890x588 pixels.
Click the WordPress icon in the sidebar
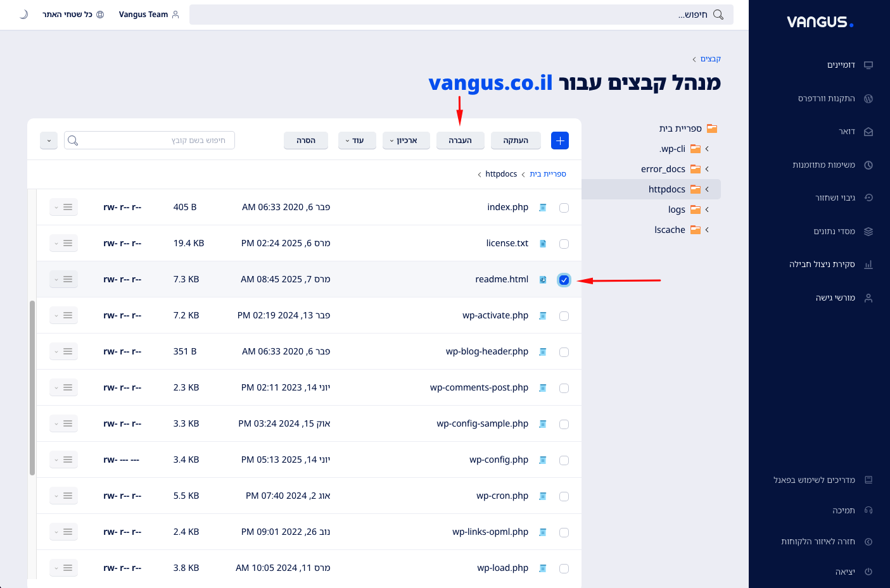[x=868, y=99]
